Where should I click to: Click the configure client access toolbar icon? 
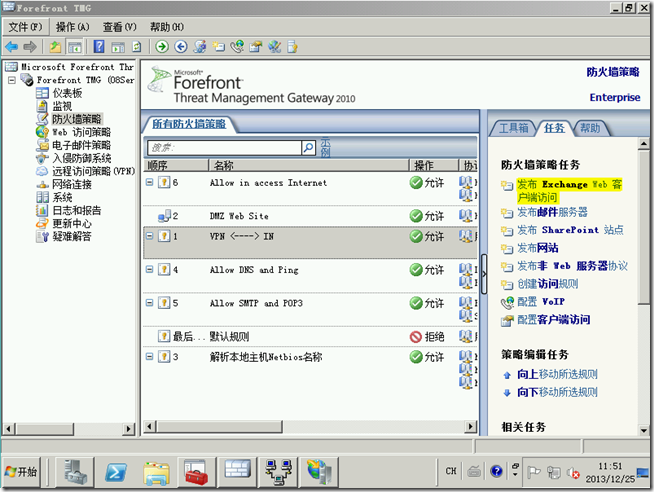pyautogui.click(x=256, y=47)
